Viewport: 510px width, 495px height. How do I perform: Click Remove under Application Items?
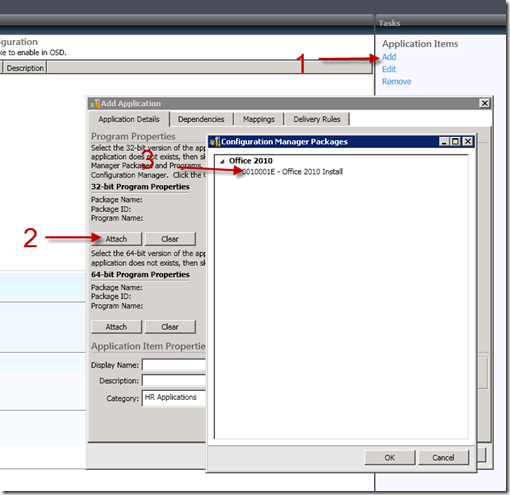coord(396,82)
